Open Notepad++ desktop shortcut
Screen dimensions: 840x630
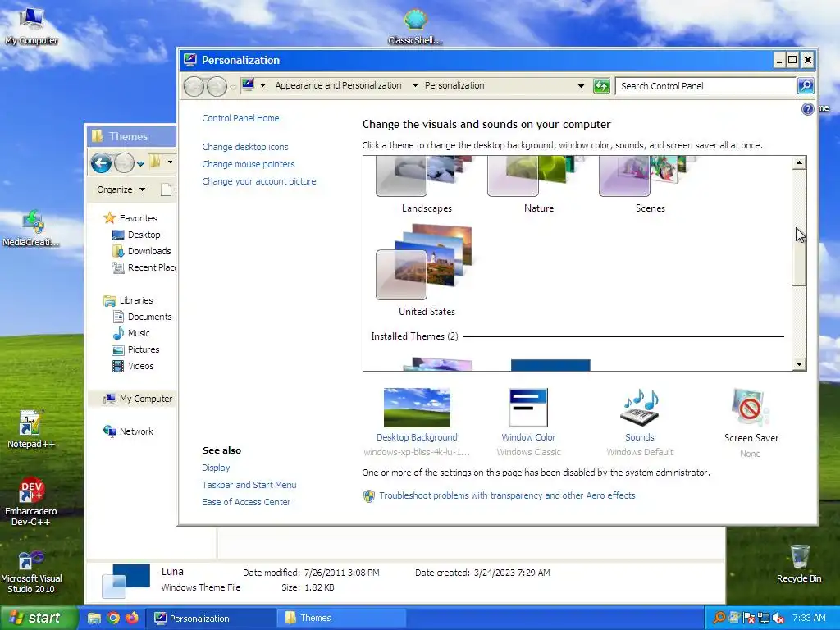tap(31, 429)
